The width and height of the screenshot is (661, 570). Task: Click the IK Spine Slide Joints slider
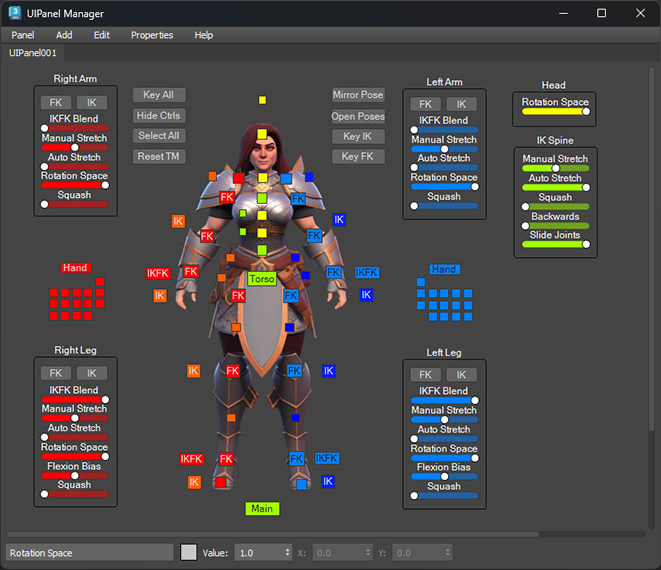coord(555,245)
